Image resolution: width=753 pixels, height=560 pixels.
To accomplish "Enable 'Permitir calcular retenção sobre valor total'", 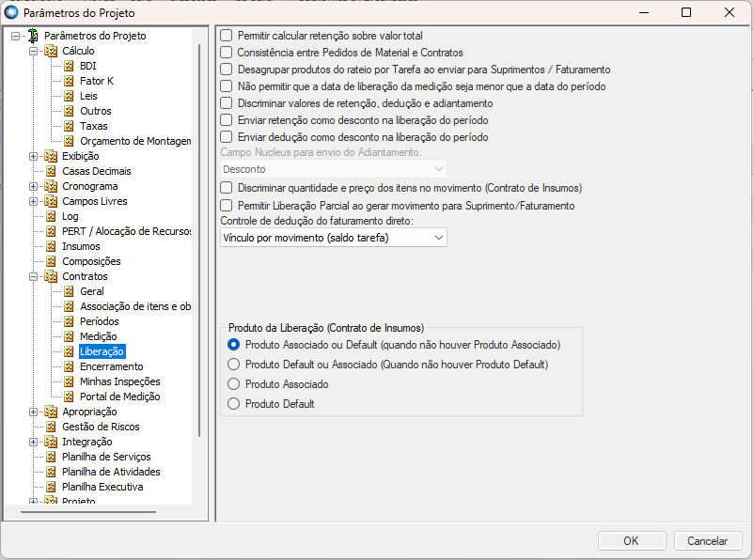I will pos(227,36).
